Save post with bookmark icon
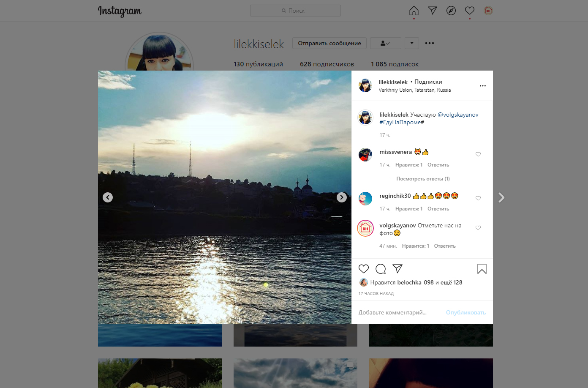The width and height of the screenshot is (588, 388). [482, 269]
